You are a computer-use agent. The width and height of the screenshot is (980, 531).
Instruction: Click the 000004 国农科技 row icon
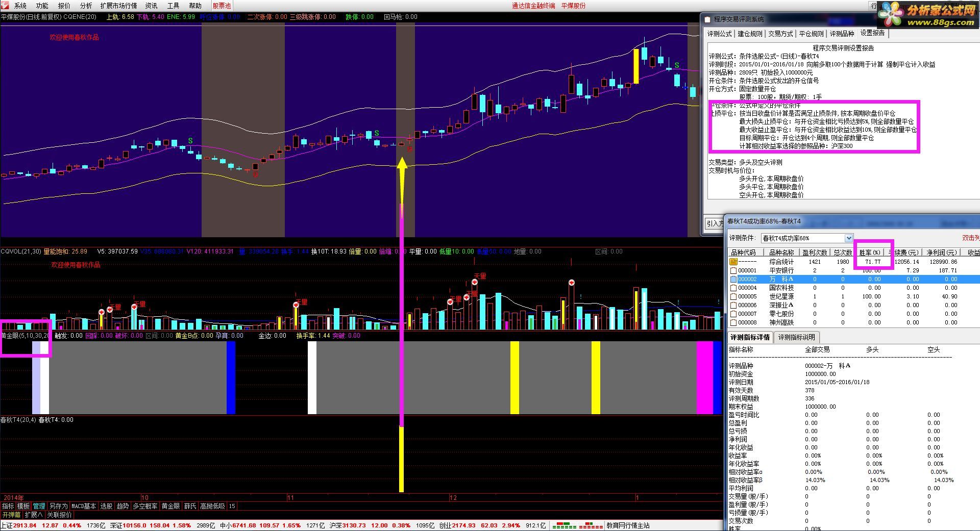click(x=733, y=288)
